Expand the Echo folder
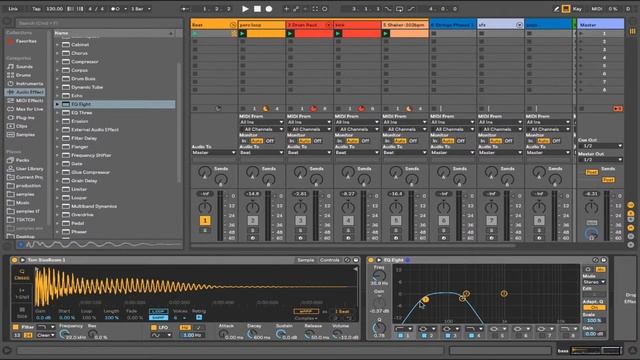 (x=57, y=96)
